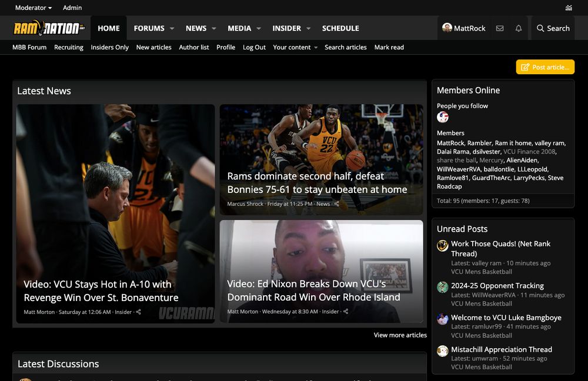Click member name Rambler
This screenshot has width=588, height=381.
tap(479, 143)
